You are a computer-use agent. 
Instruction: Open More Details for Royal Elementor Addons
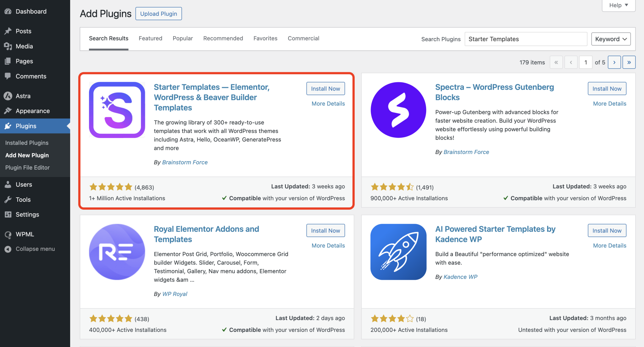click(x=328, y=245)
